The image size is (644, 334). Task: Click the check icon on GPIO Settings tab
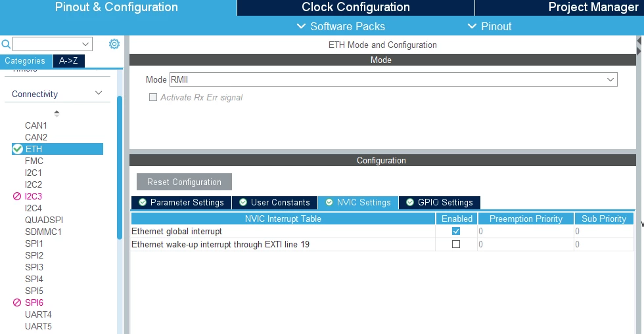coord(410,202)
